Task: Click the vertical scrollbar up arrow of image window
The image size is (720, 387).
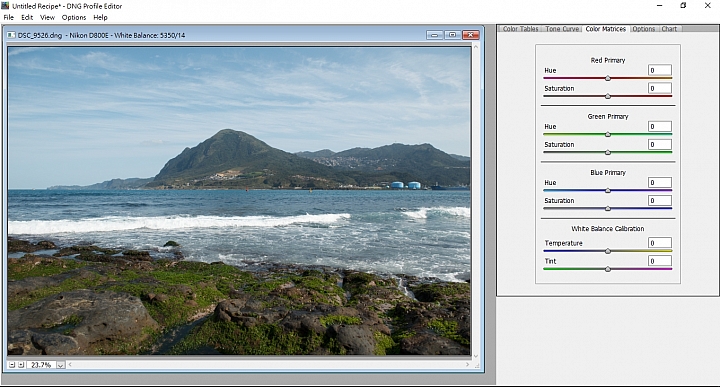Action: (x=476, y=47)
